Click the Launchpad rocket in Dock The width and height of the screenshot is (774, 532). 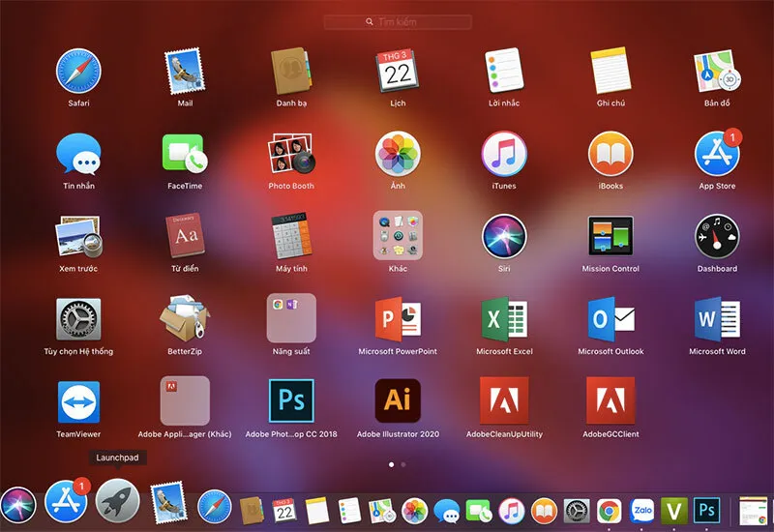pyautogui.click(x=117, y=501)
